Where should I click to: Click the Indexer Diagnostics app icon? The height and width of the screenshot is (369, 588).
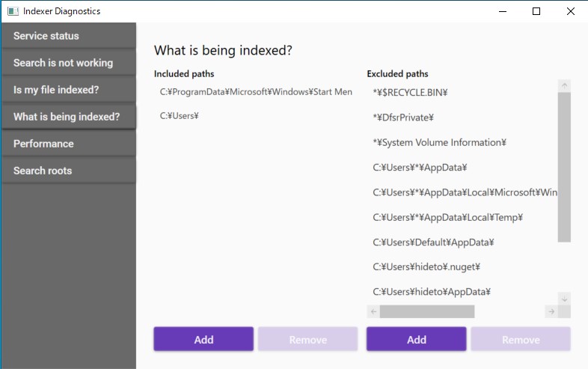(13, 11)
